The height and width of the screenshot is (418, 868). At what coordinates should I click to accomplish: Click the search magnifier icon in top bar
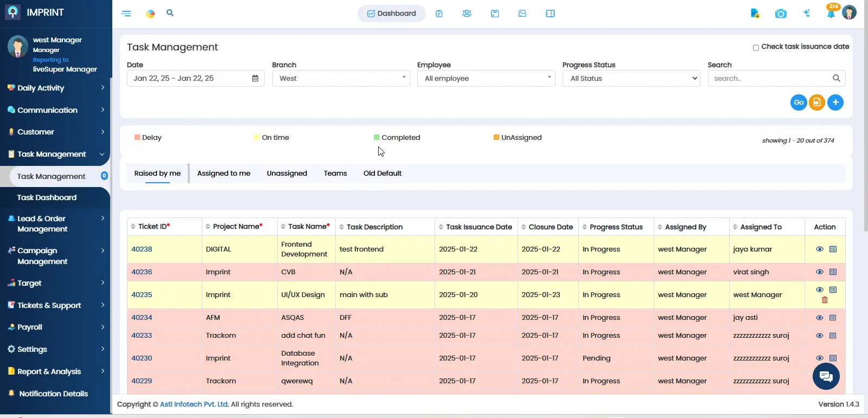170,13
